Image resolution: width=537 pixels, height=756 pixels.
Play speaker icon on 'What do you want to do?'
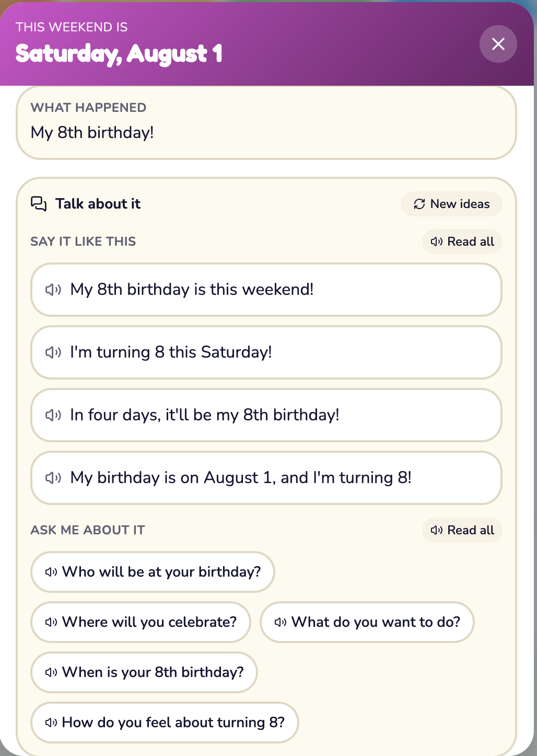(x=281, y=622)
